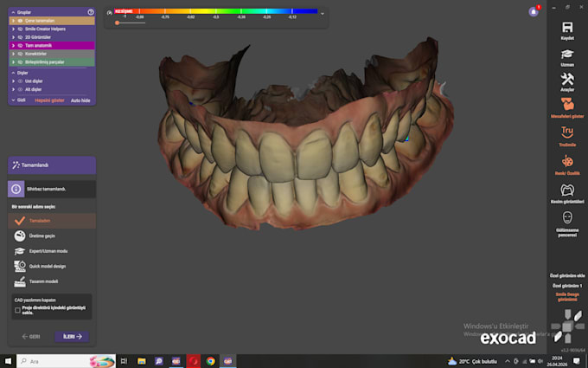Click the notification bell icon
Viewport: 588px width, 368px height.
tap(534, 11)
